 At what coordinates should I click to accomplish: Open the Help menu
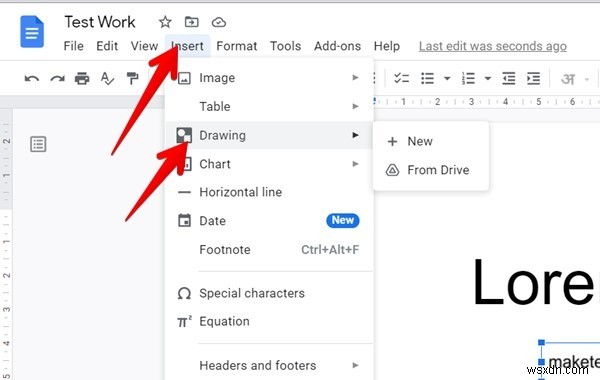click(386, 46)
